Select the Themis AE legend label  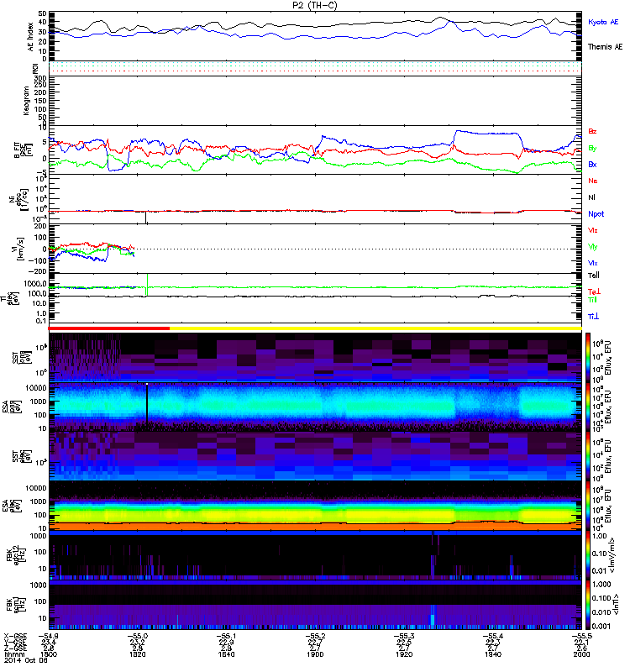(x=605, y=47)
